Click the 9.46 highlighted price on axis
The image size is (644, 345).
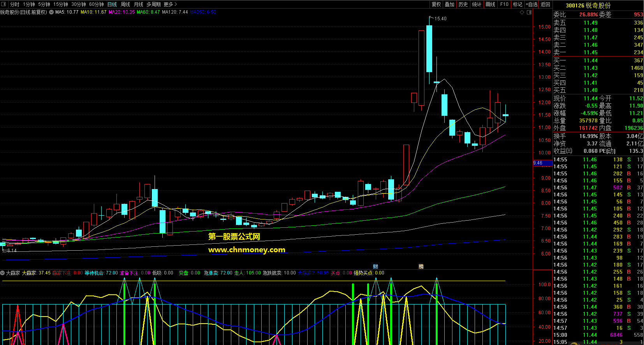click(x=542, y=163)
